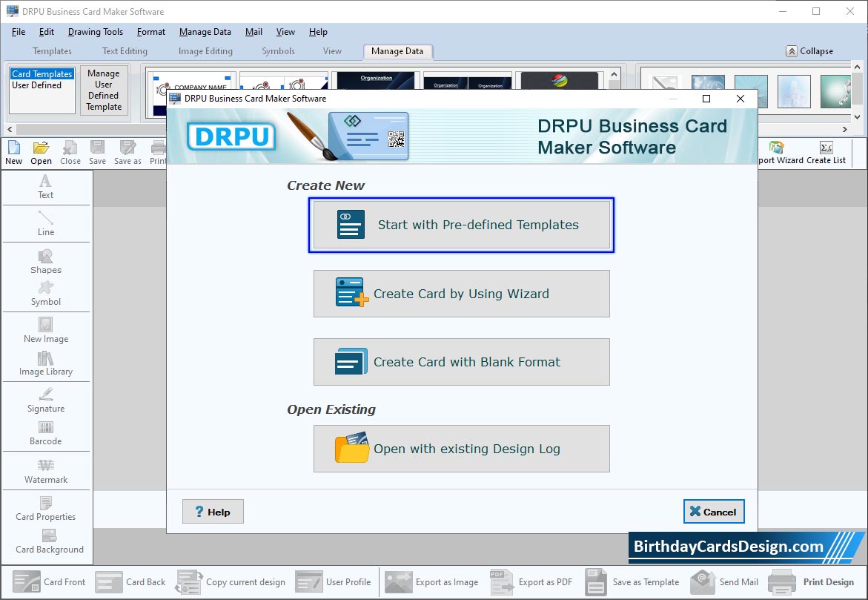Select the Text tool in left sidebar
868x600 pixels.
tap(45, 187)
